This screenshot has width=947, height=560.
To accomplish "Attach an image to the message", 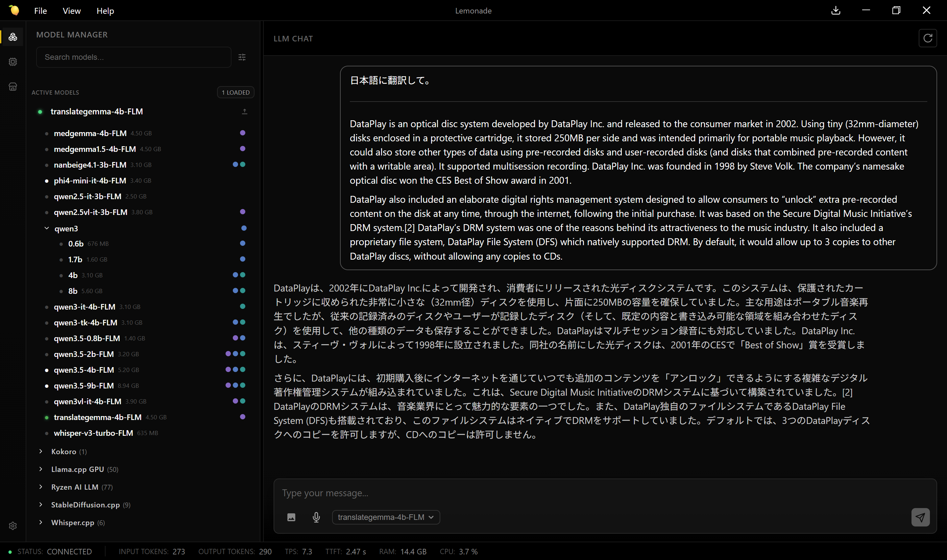I will pos(291,517).
